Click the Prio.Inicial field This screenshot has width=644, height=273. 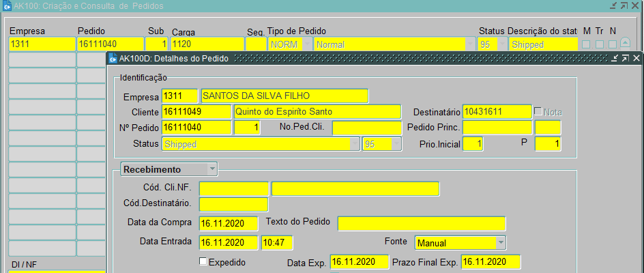pos(473,144)
